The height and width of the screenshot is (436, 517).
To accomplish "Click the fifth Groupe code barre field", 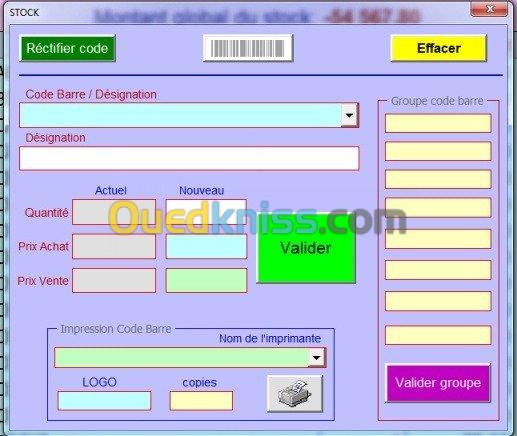I will (x=438, y=239).
